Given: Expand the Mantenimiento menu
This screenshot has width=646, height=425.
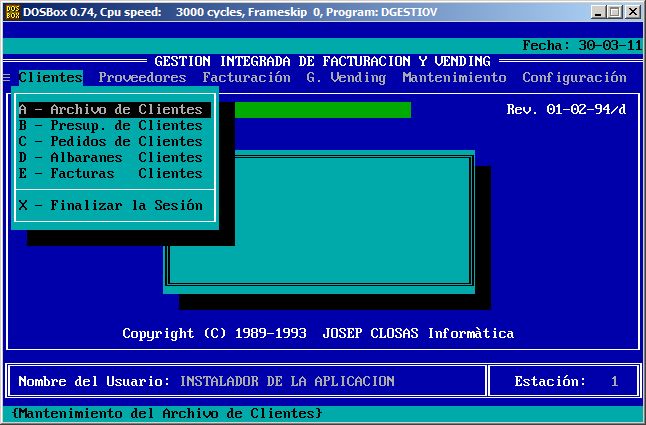Looking at the screenshot, I should [454, 77].
